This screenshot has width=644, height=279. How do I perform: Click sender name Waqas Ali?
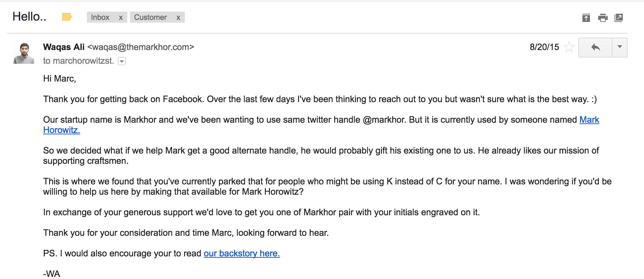64,47
